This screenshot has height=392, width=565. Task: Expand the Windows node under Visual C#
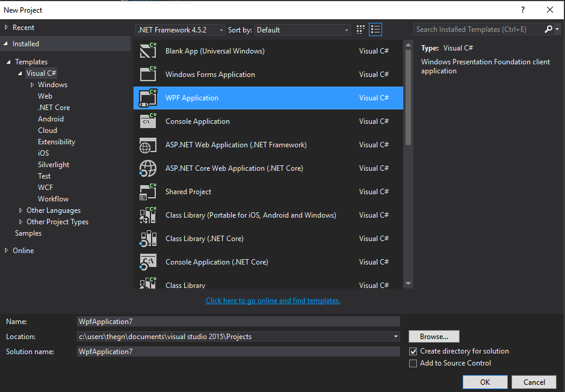[x=32, y=85]
